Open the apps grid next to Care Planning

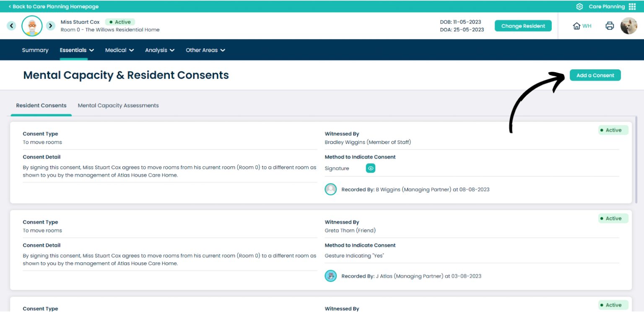pyautogui.click(x=635, y=6)
